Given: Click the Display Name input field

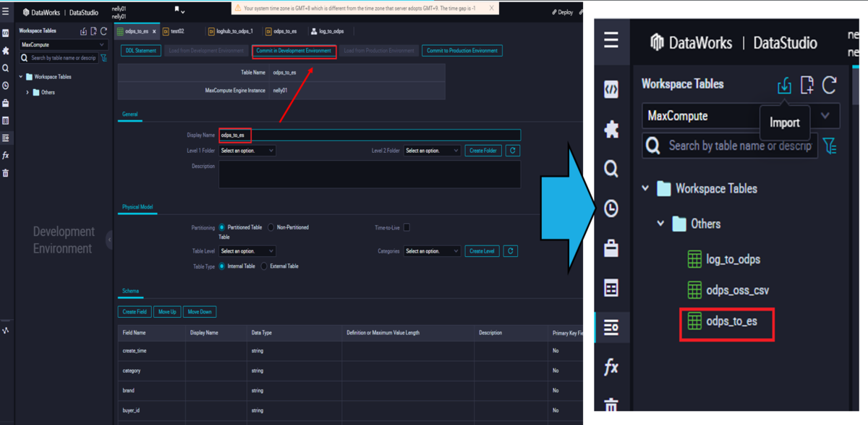Looking at the screenshot, I should click(x=370, y=135).
